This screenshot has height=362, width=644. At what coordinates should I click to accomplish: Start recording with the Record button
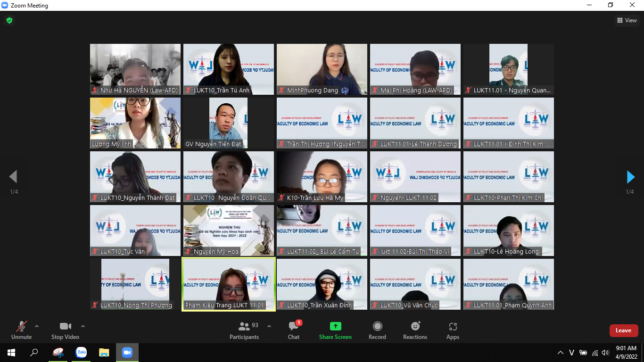point(377,330)
